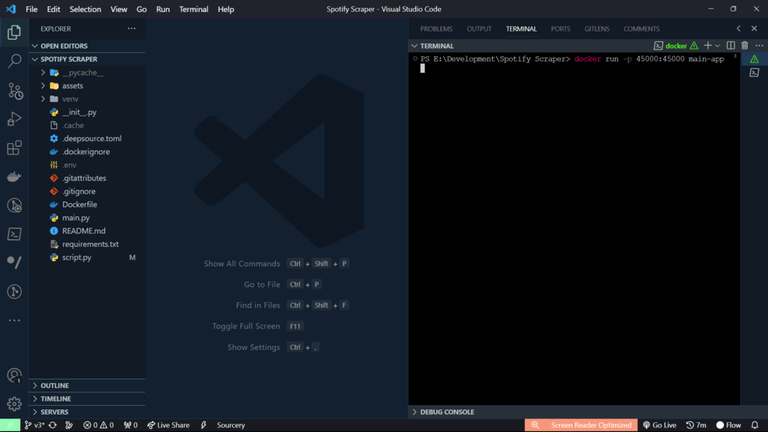768x432 pixels.
Task: Split the terminal with split icon
Action: tap(730, 46)
